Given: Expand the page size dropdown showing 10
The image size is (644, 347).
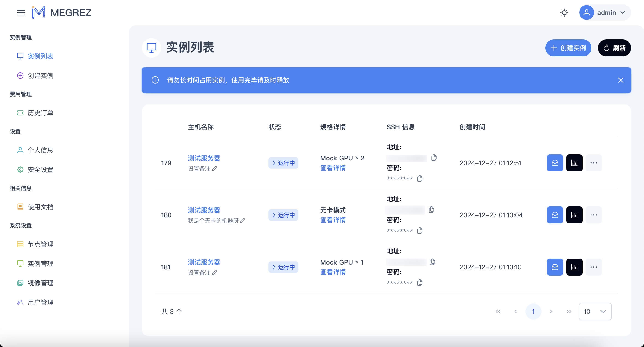Looking at the screenshot, I should point(595,312).
